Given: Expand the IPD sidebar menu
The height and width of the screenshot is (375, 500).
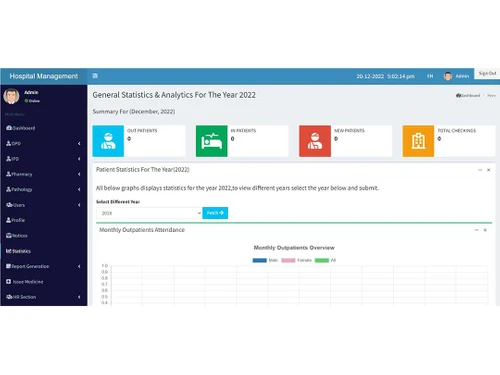Looking at the screenshot, I should 44,159.
